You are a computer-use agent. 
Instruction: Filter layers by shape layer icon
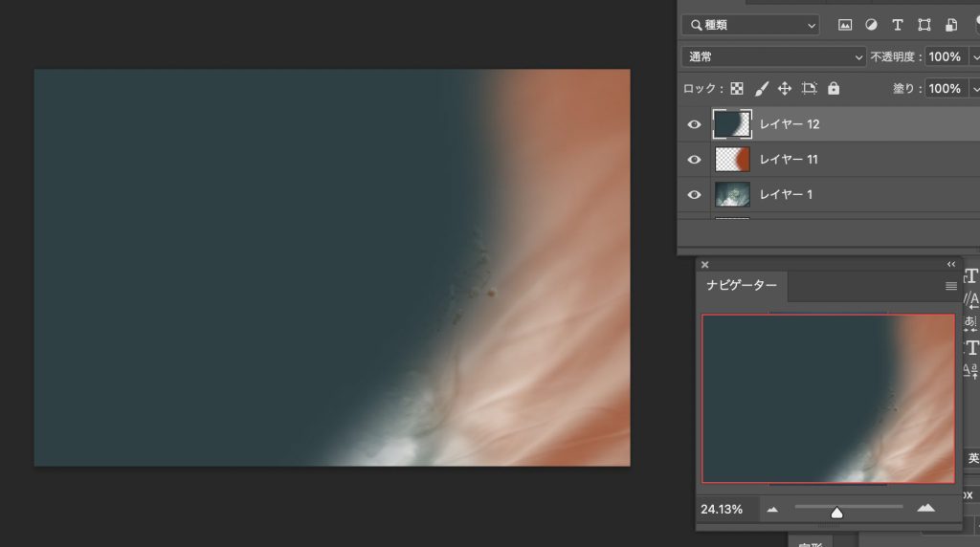pyautogui.click(x=924, y=25)
